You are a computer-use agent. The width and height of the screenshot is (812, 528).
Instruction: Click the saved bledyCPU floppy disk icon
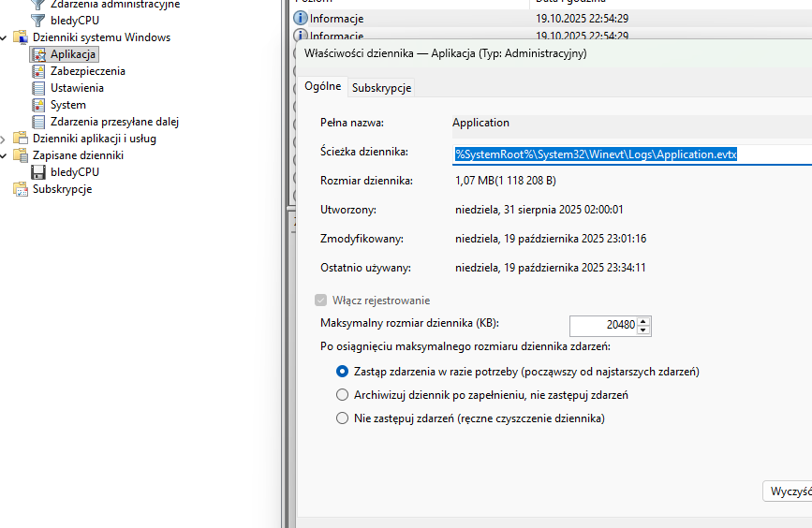pyautogui.click(x=38, y=172)
